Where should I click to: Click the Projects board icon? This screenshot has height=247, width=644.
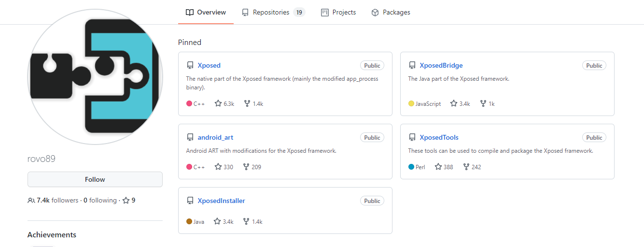point(325,13)
